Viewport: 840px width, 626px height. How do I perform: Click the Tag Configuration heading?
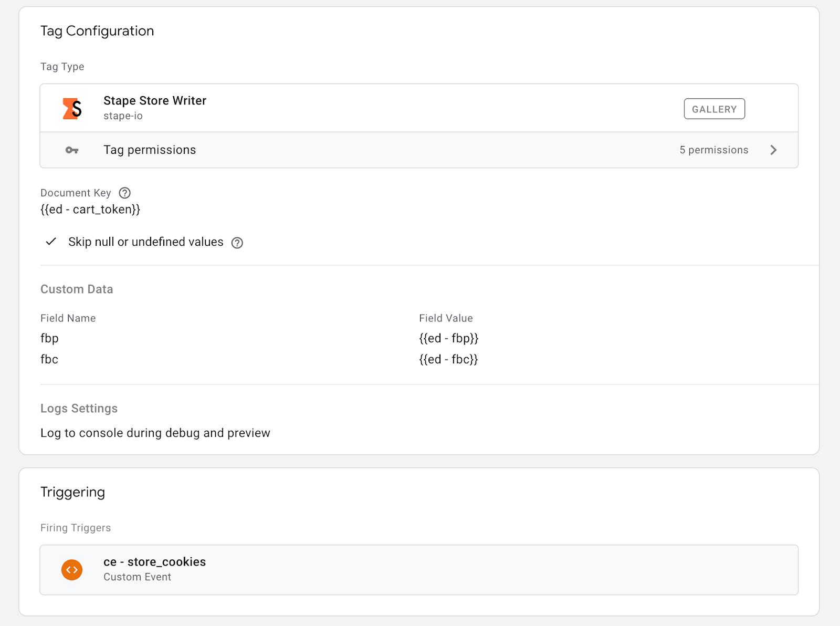pyautogui.click(x=97, y=31)
